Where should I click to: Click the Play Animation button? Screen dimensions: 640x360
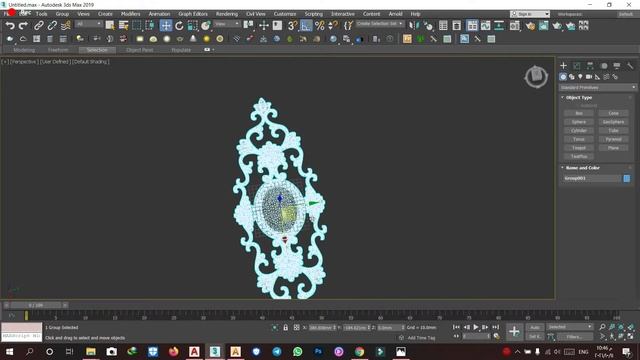tap(476, 327)
